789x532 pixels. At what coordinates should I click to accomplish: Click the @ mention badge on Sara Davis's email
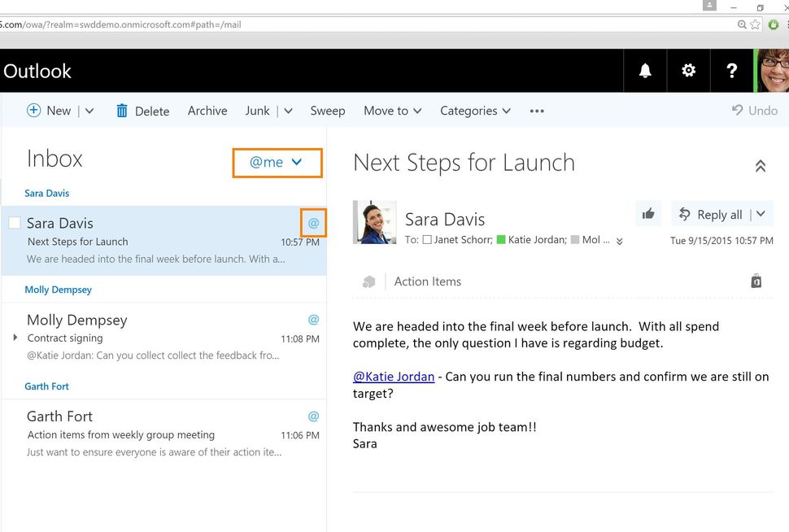pyautogui.click(x=312, y=222)
